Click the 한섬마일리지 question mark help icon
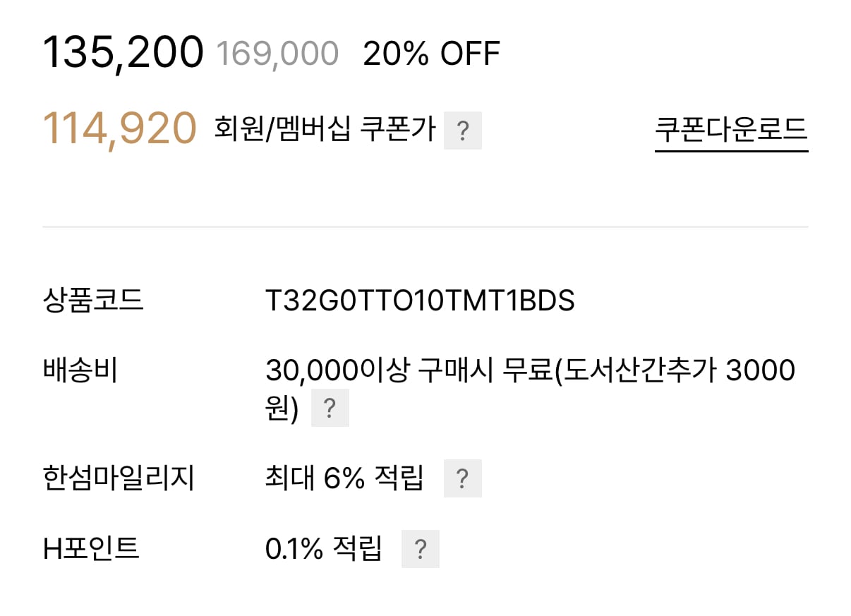Screen dimensions: 851x616 (462, 479)
